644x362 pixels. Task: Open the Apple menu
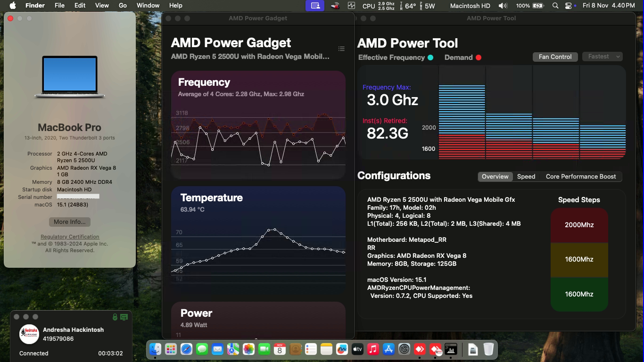[13, 6]
